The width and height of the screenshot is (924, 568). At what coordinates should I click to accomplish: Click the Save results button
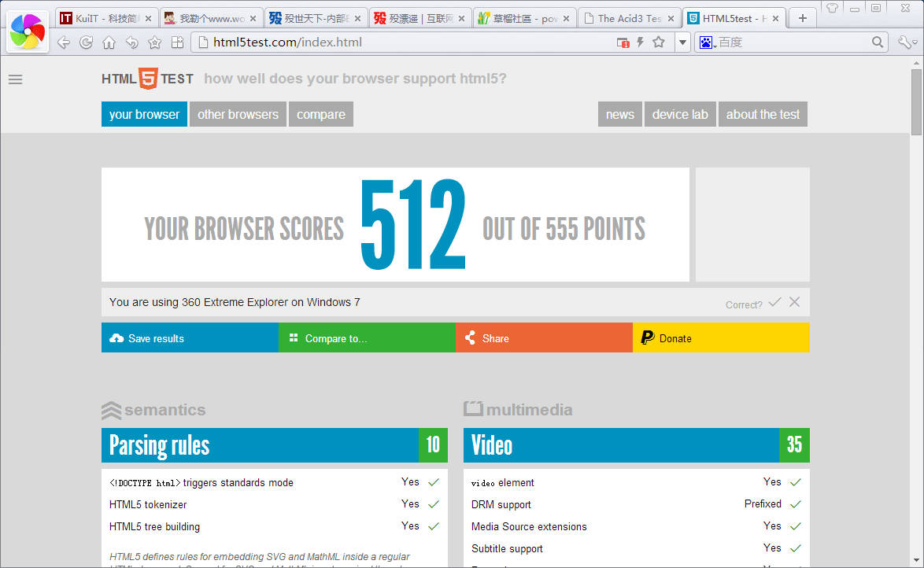coord(190,338)
